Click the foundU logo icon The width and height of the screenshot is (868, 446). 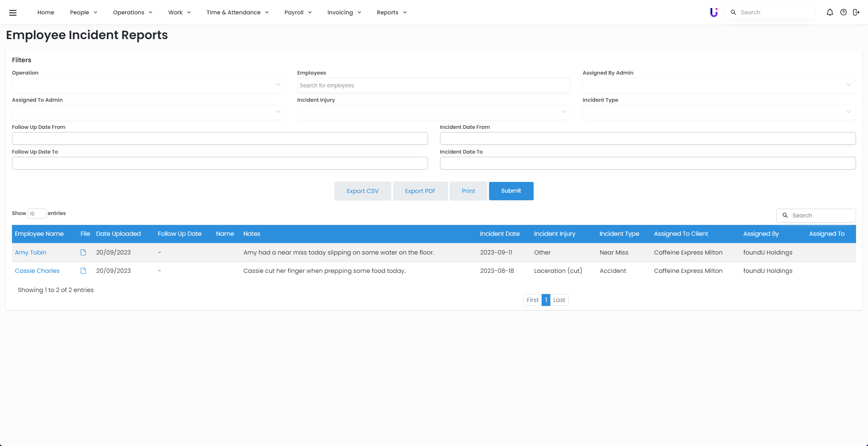pos(714,12)
